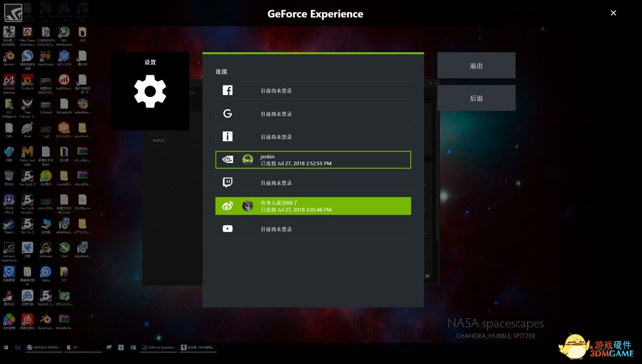
Task: Select the Twitch connection icon
Action: coord(227,183)
